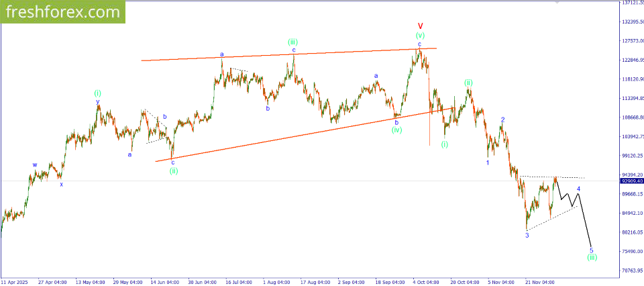Viewport: 644px width, 286px height.
Task: Click the blue wave 2 label
Action: pyautogui.click(x=502, y=120)
